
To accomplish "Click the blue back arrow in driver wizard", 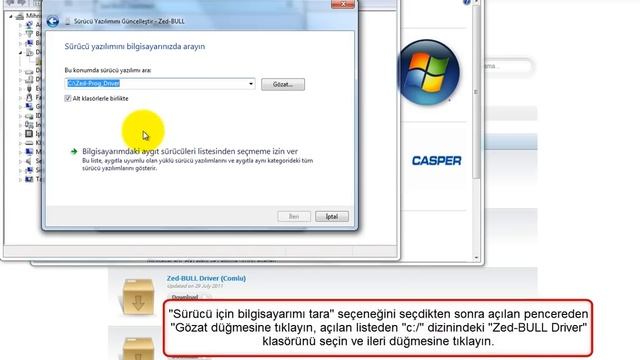I will pyautogui.click(x=53, y=21).
